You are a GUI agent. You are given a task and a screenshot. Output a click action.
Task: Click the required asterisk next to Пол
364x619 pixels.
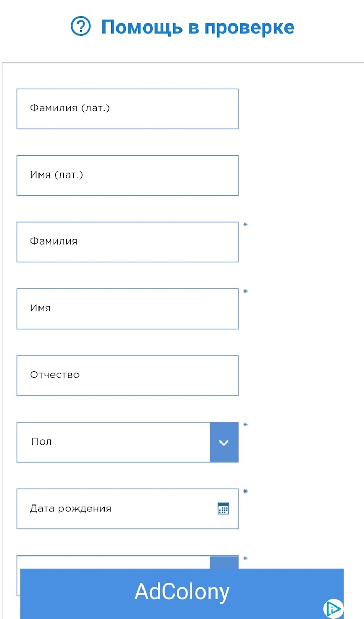(x=245, y=425)
